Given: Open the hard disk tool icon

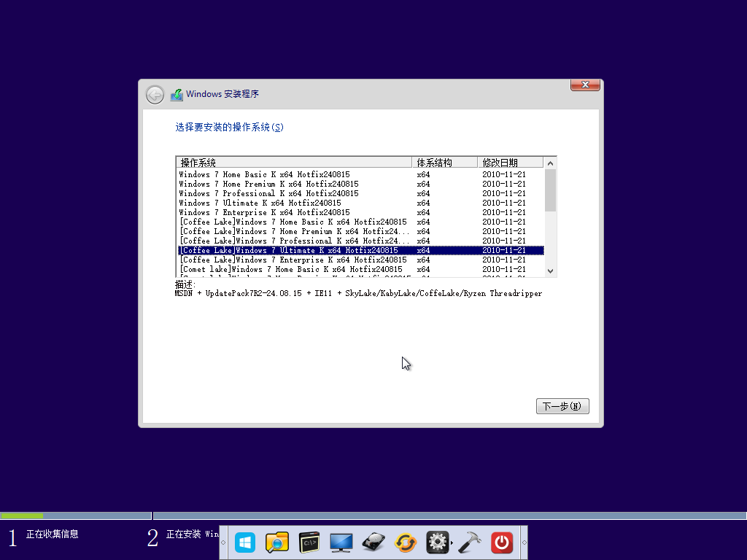Looking at the screenshot, I should (373, 542).
